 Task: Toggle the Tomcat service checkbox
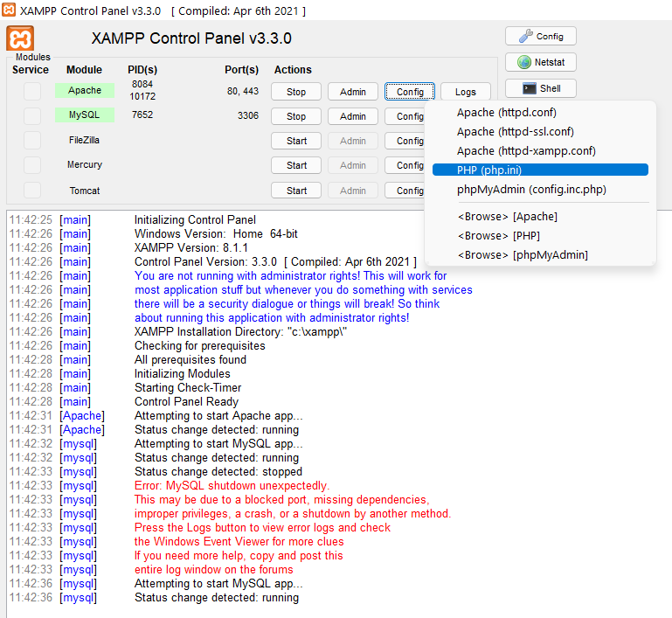click(32, 191)
